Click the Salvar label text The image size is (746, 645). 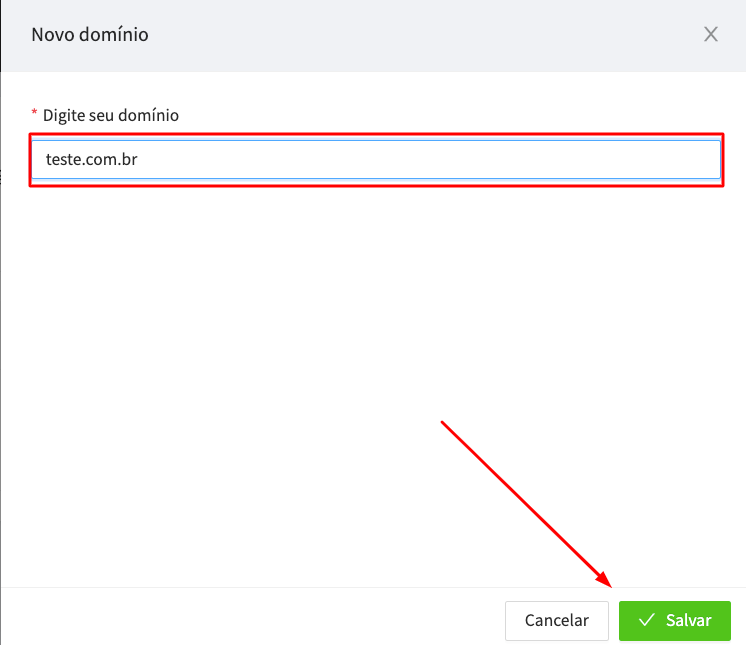click(x=688, y=620)
